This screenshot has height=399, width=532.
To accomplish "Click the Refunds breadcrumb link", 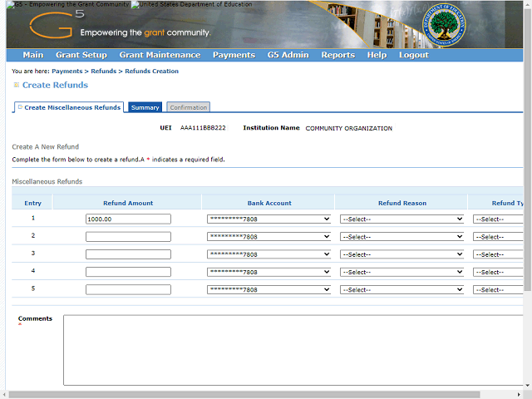I will coord(104,71).
